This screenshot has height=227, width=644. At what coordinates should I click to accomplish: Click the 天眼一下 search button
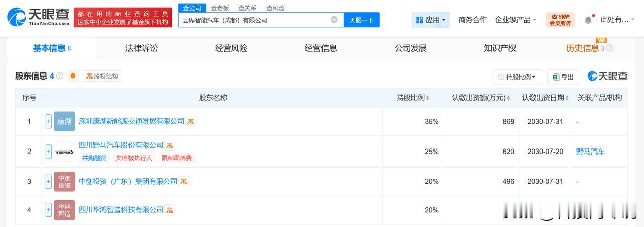[361, 20]
